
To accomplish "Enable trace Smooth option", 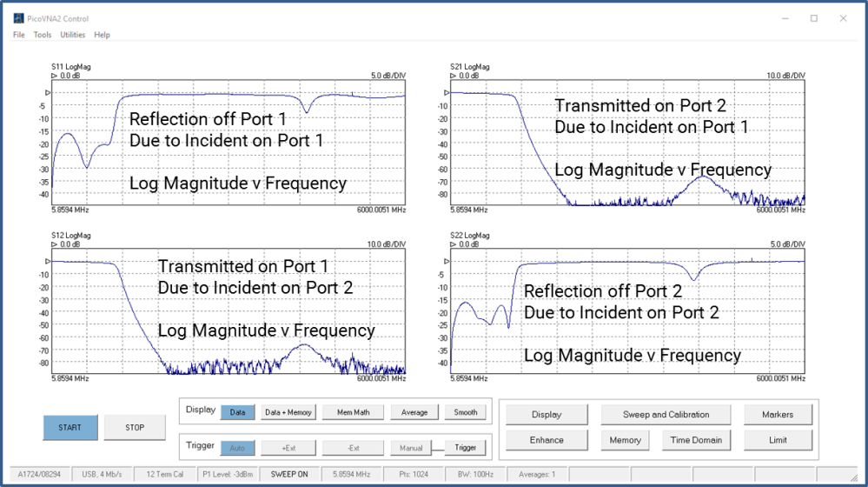I will click(x=466, y=412).
